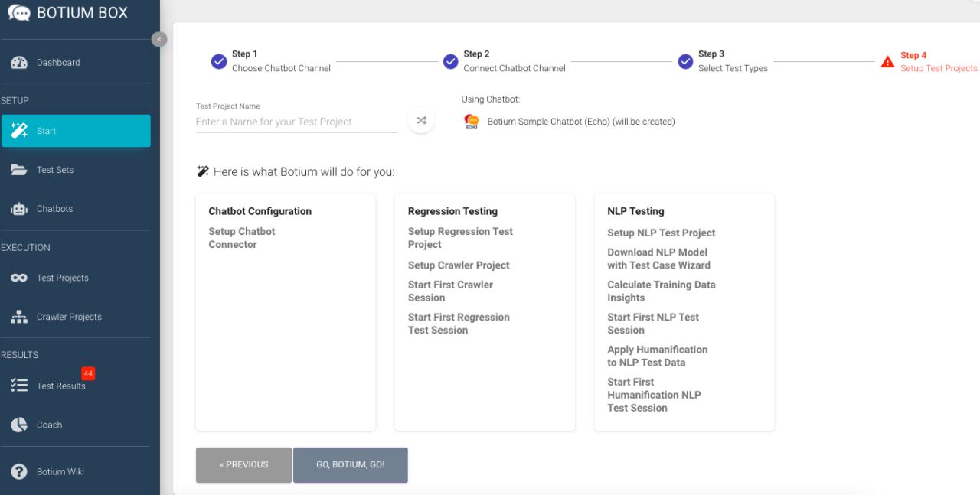Click the Botium Sample Chatbot echo icon
Viewport: 980px width, 495px height.
pos(471,121)
